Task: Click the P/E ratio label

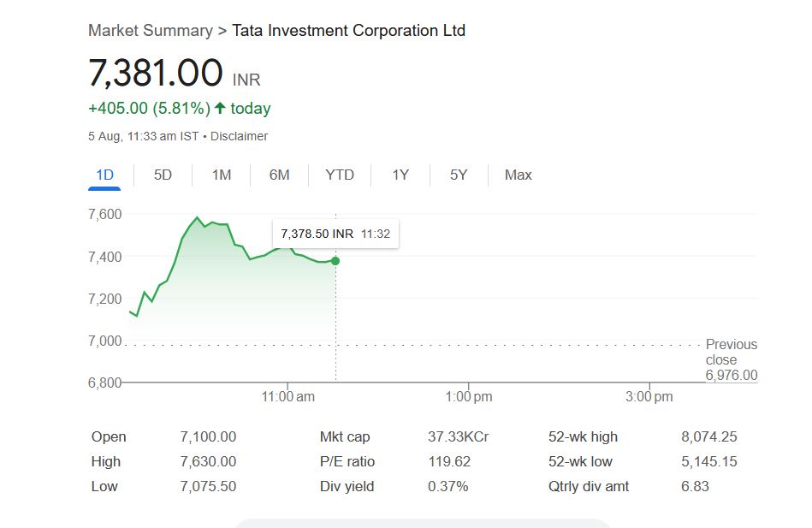Action: pos(347,461)
